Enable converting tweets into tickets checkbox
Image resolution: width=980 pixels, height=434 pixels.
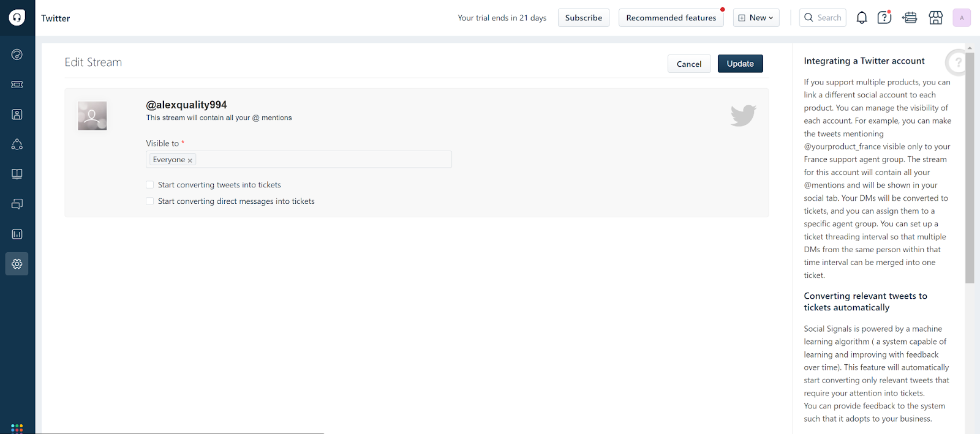(x=150, y=185)
